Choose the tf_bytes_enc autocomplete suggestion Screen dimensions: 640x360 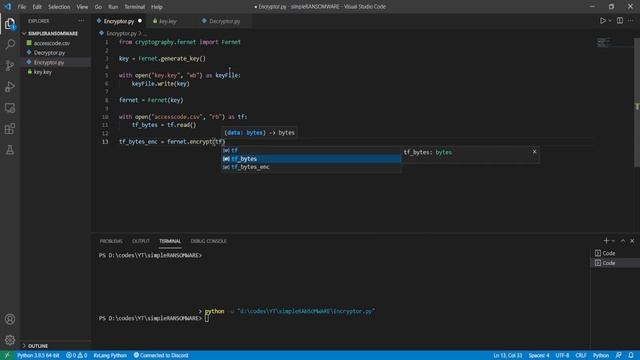[x=311, y=167]
